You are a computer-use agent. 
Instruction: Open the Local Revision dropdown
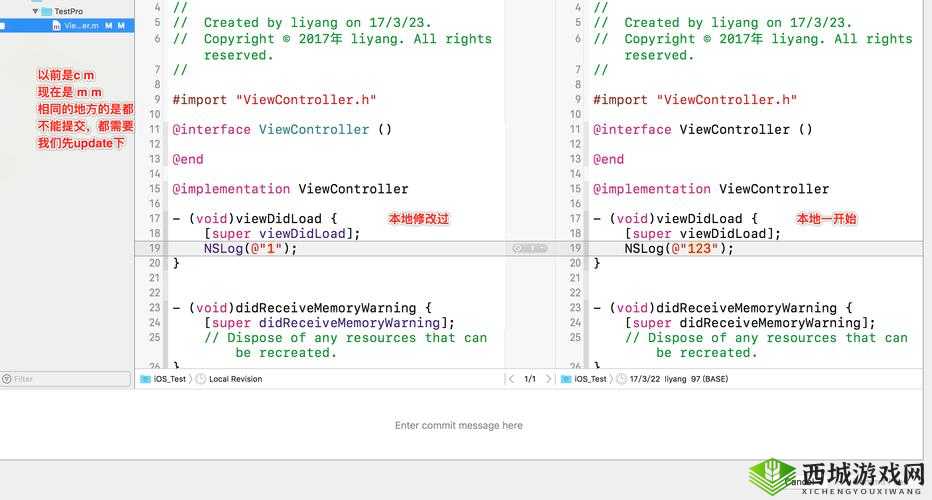(x=236, y=379)
